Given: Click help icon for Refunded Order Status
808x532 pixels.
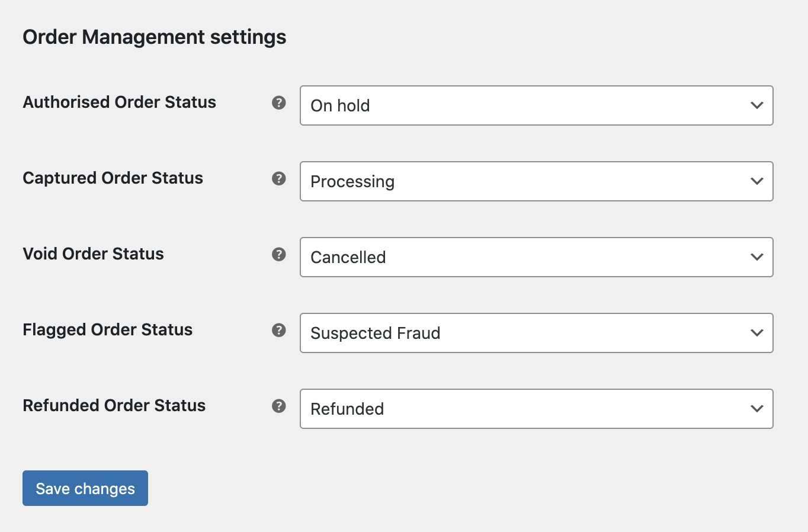Looking at the screenshot, I should click(x=278, y=406).
